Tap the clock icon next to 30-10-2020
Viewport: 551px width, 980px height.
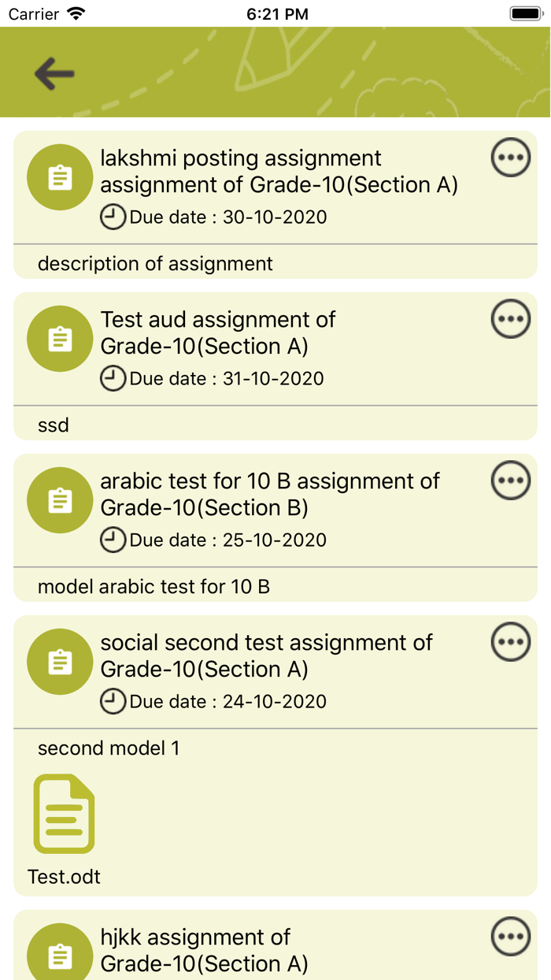coord(113,217)
